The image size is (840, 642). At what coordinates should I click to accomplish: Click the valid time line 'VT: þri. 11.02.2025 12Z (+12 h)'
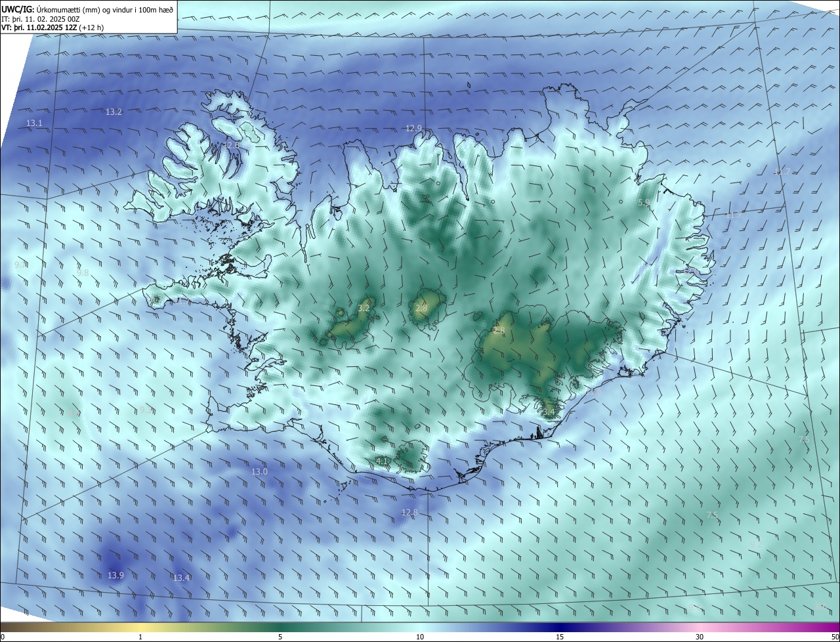52,28
